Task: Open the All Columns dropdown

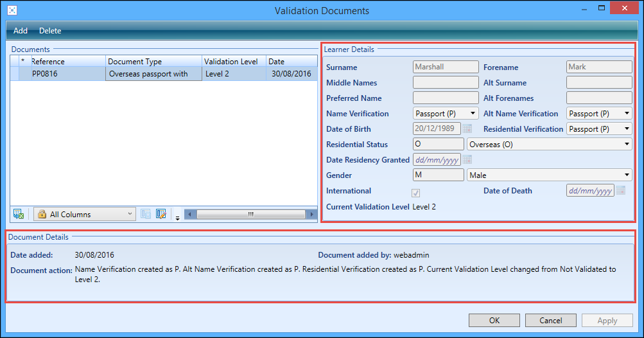Action: coord(85,214)
